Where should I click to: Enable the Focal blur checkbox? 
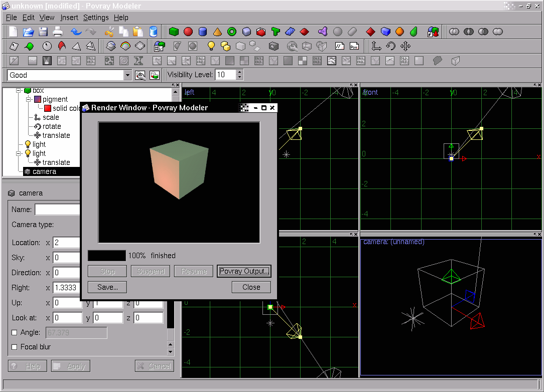14,347
